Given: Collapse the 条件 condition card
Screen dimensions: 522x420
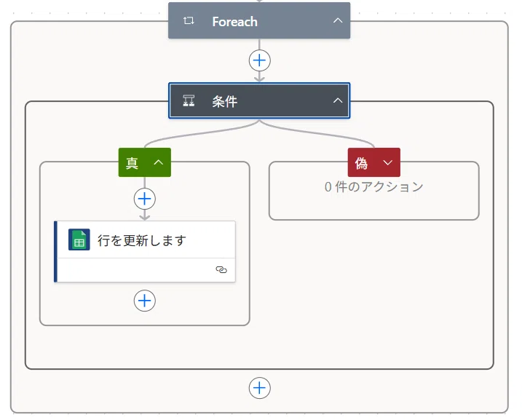Looking at the screenshot, I should coord(338,100).
